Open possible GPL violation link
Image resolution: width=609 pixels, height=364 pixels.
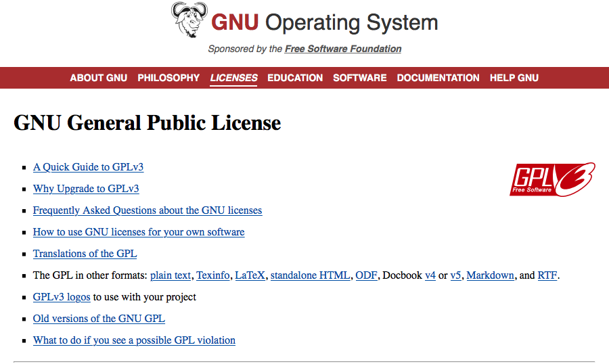[x=134, y=340]
